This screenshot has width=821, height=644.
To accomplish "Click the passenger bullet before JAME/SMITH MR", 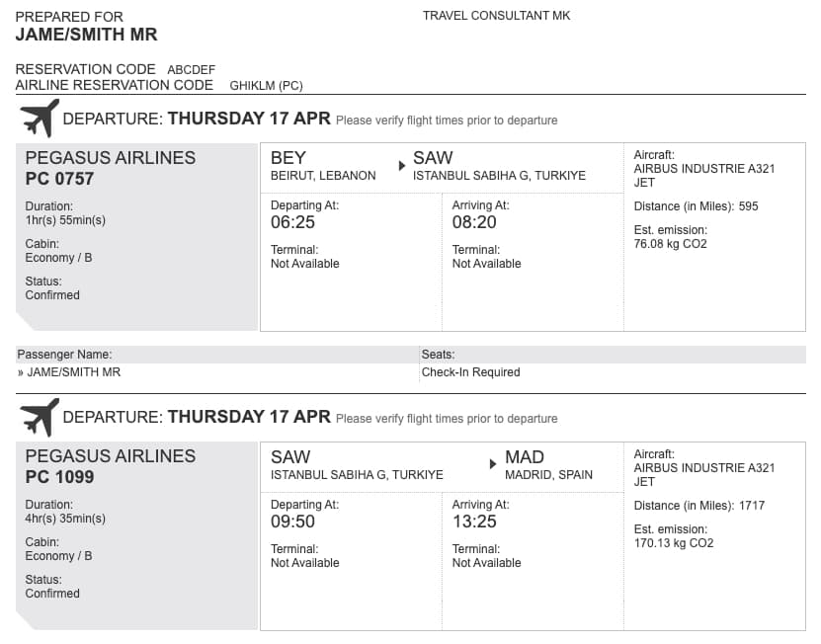I will (x=21, y=372).
